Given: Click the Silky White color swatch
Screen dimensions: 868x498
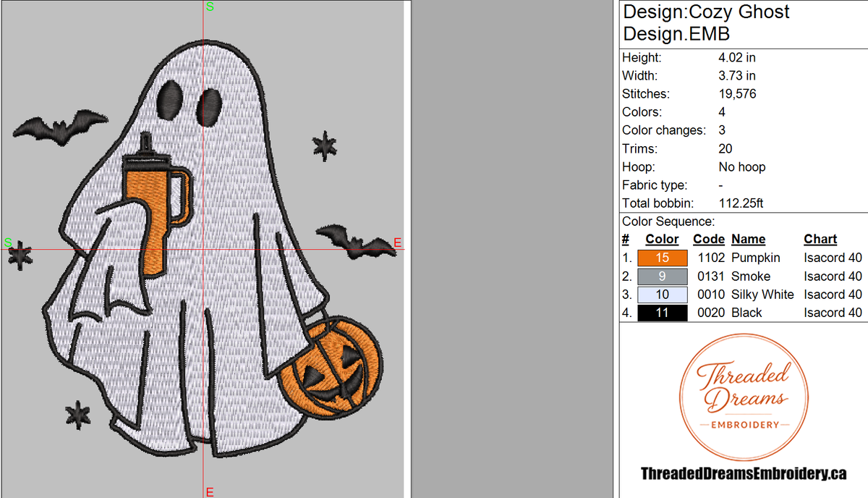Looking at the screenshot, I should coord(663,295).
